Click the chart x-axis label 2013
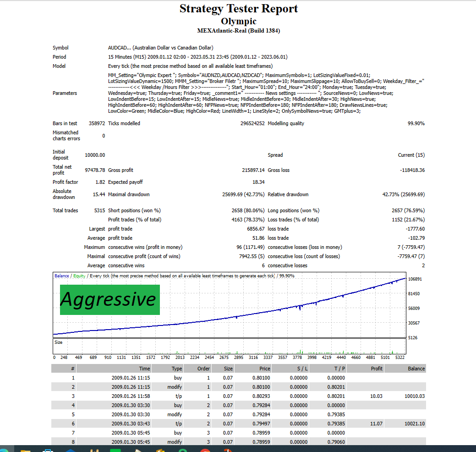 [180, 358]
